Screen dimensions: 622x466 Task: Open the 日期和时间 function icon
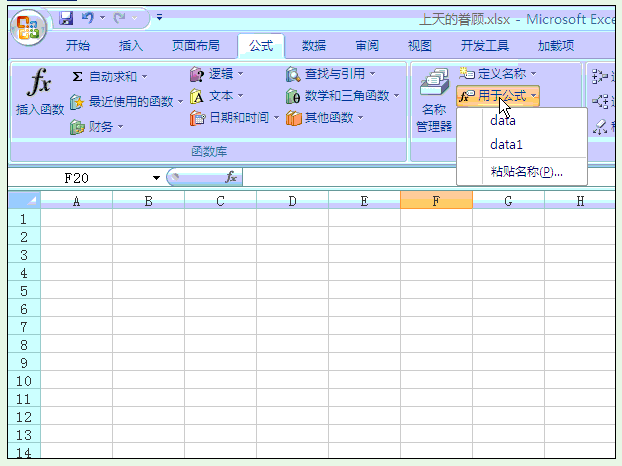(197, 118)
